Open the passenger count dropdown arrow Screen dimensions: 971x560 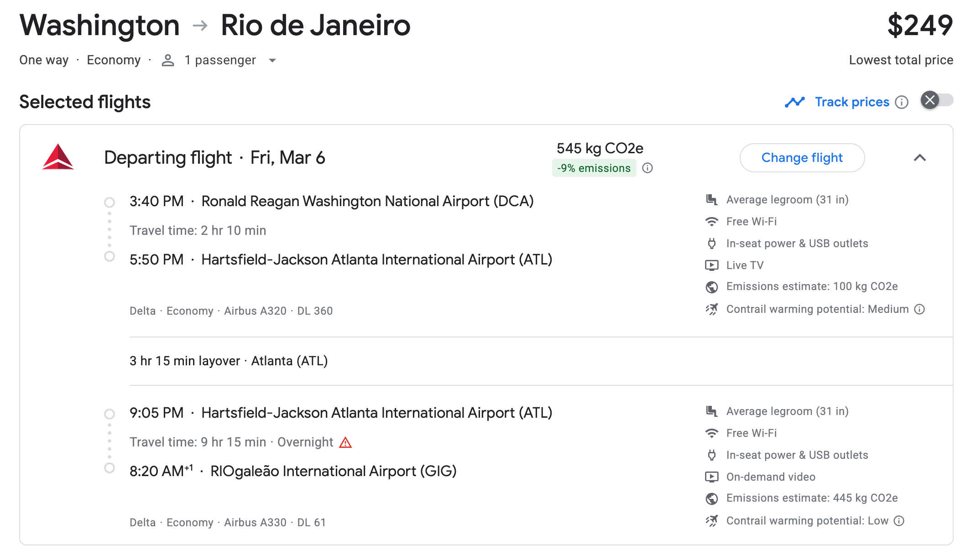tap(272, 60)
